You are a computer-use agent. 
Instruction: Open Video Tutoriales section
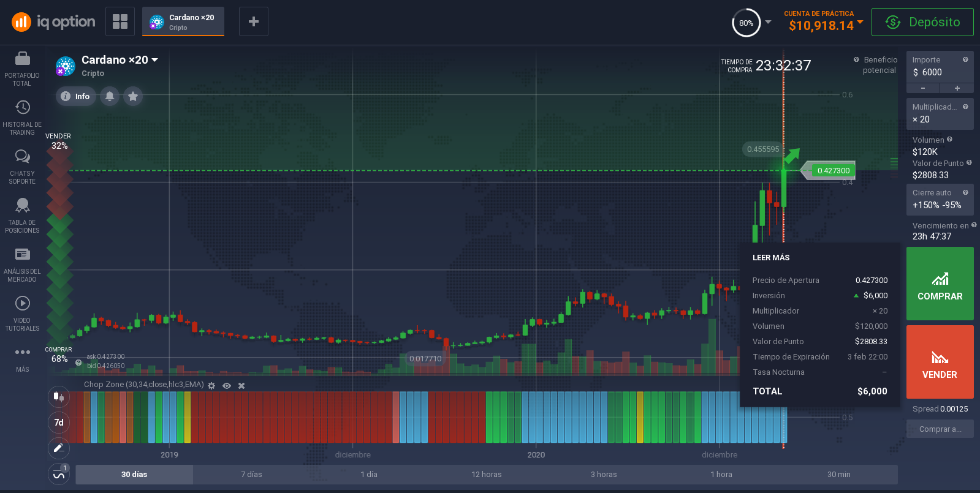click(x=22, y=314)
